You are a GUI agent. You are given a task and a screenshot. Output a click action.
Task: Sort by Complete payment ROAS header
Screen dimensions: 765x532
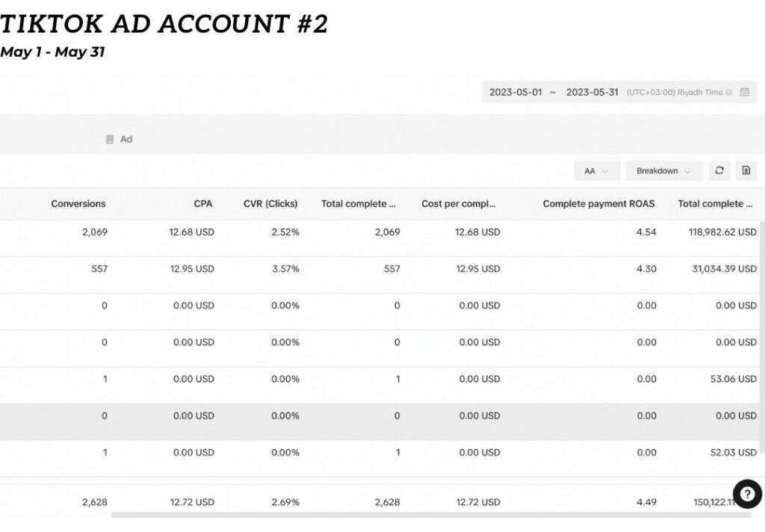(x=598, y=203)
